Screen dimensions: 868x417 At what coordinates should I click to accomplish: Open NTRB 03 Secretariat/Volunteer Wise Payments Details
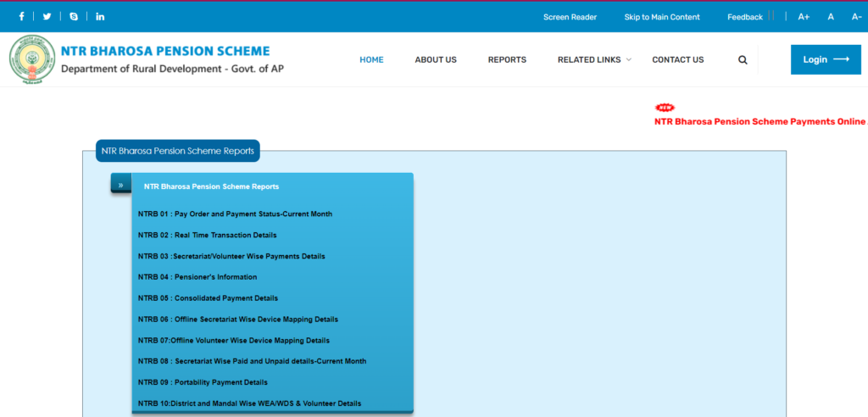click(231, 257)
